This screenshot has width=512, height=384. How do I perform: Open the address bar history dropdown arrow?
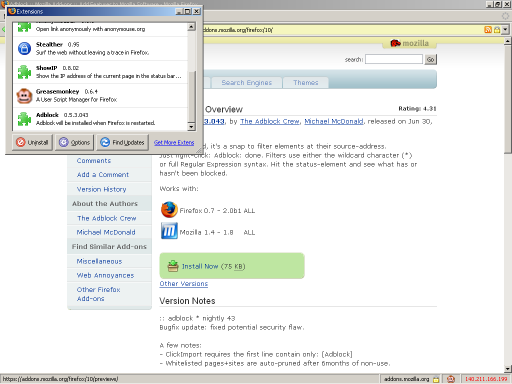(x=505, y=30)
